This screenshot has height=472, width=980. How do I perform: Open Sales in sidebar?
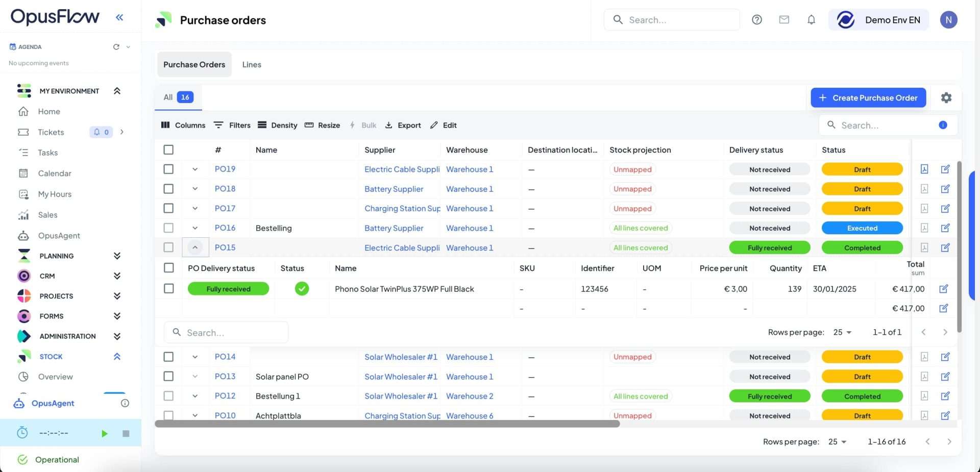[x=47, y=215]
